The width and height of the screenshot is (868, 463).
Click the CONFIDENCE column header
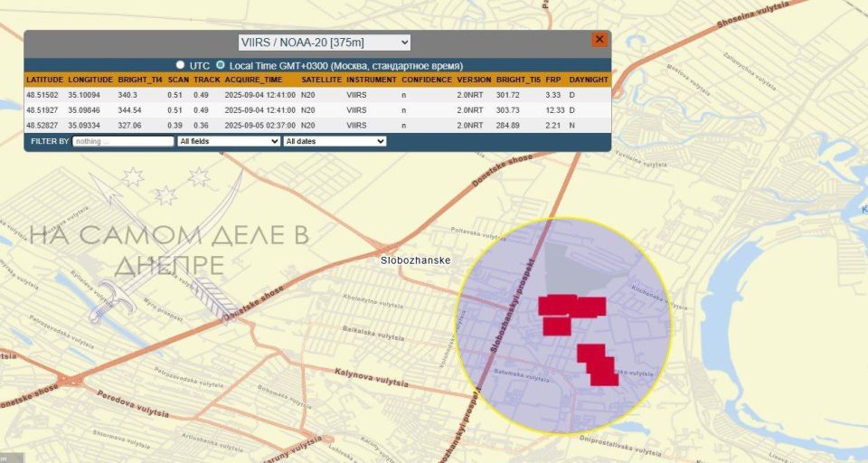pyautogui.click(x=426, y=80)
